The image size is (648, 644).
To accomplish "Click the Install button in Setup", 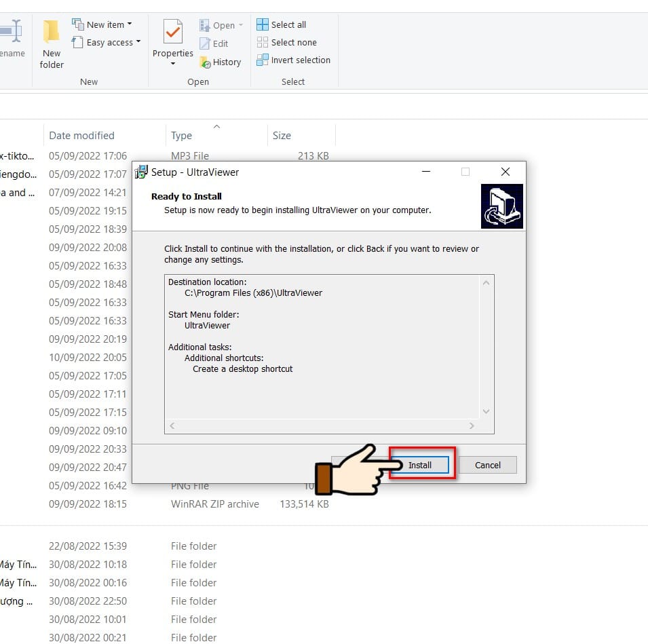I will [421, 465].
